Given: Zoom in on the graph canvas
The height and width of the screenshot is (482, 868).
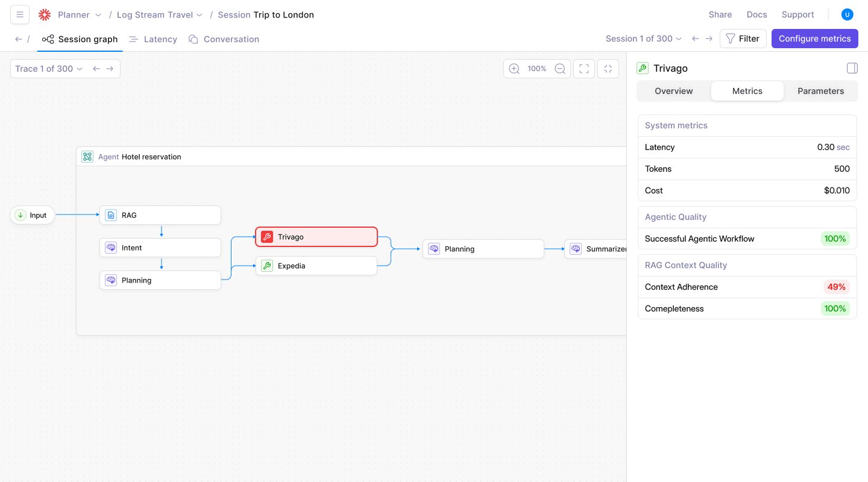Looking at the screenshot, I should [514, 69].
